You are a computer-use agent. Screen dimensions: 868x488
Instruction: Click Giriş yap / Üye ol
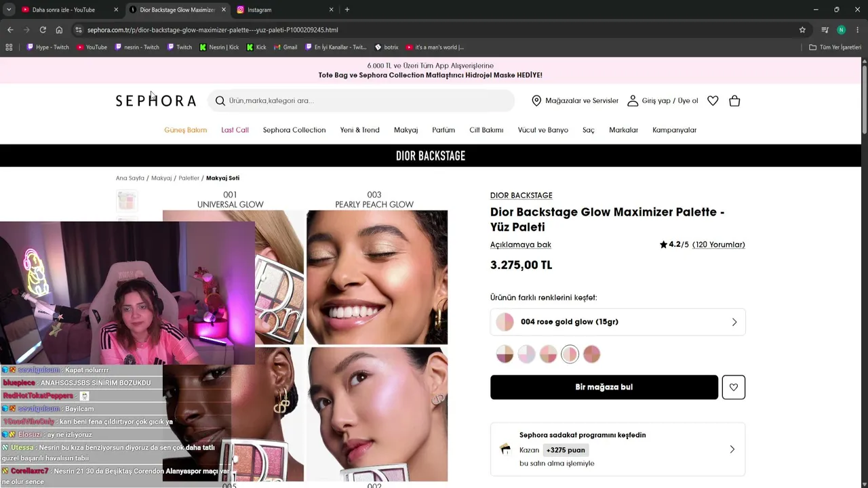pyautogui.click(x=670, y=101)
